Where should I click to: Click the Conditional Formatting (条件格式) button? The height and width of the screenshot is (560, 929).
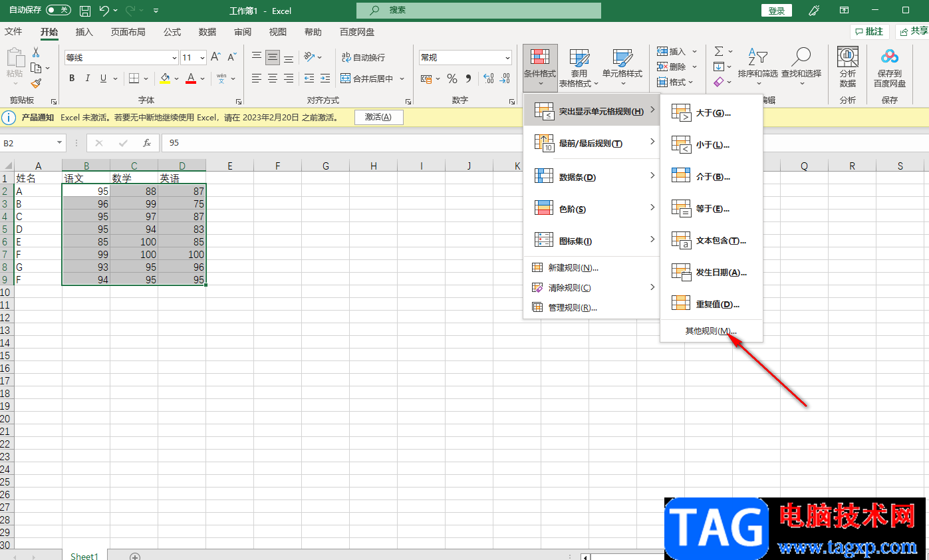point(540,67)
